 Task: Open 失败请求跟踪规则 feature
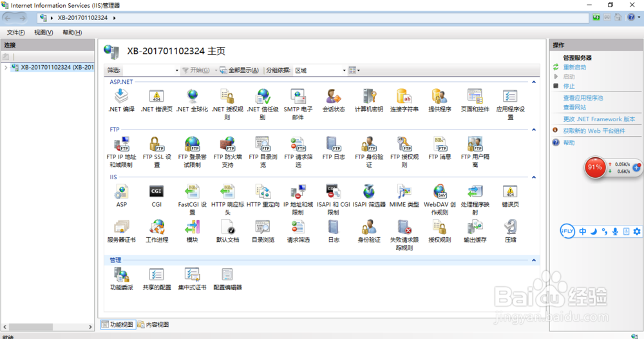(x=404, y=235)
